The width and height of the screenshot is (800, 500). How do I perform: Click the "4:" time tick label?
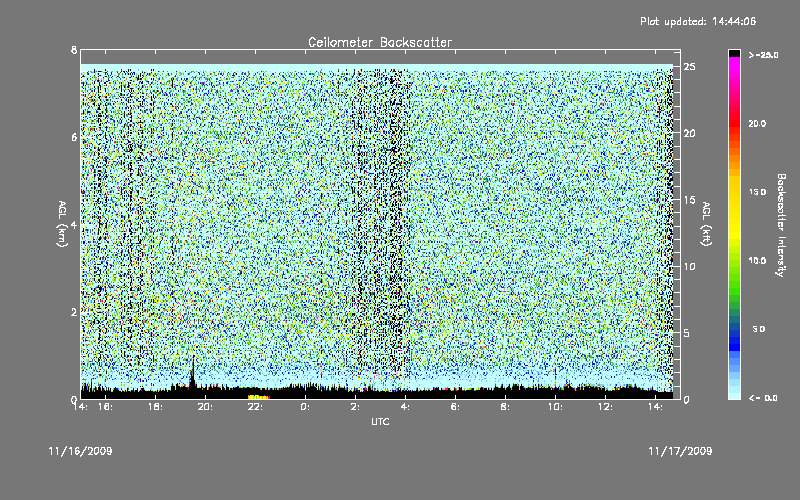[x=405, y=407]
